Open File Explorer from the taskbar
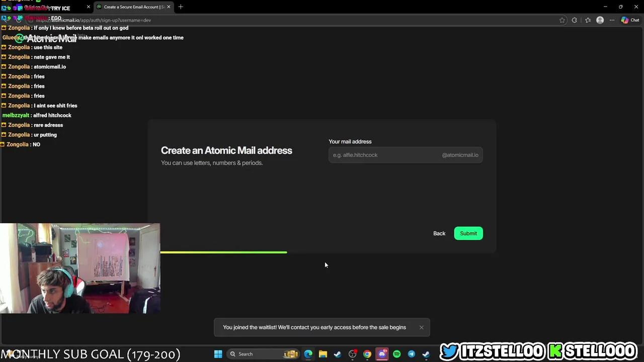Screen dimensions: 644x362 [x=323, y=354]
